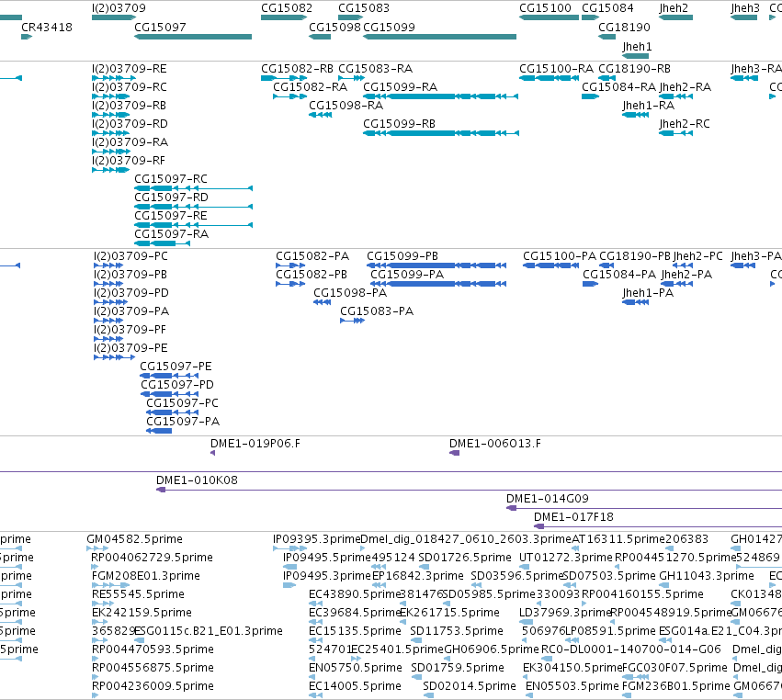Select transcript CG15082-RB
Image resolution: width=782 pixels, height=700 pixels.
(x=297, y=69)
